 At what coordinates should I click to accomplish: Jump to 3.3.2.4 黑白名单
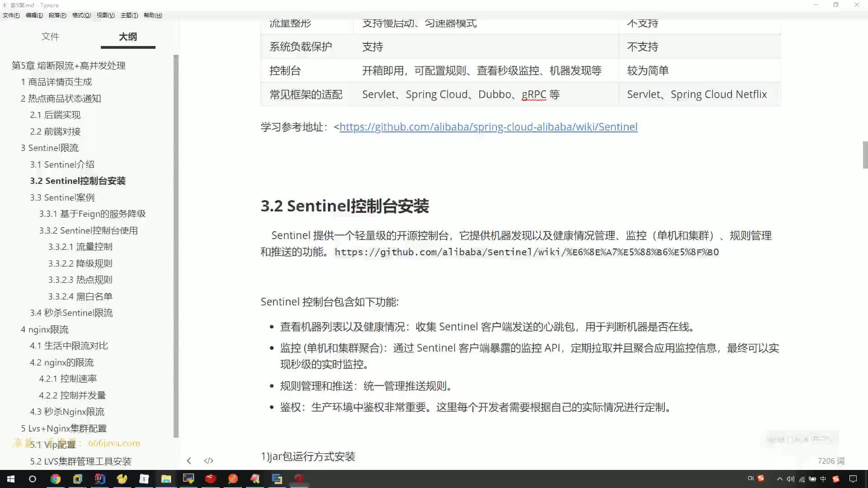(x=80, y=296)
